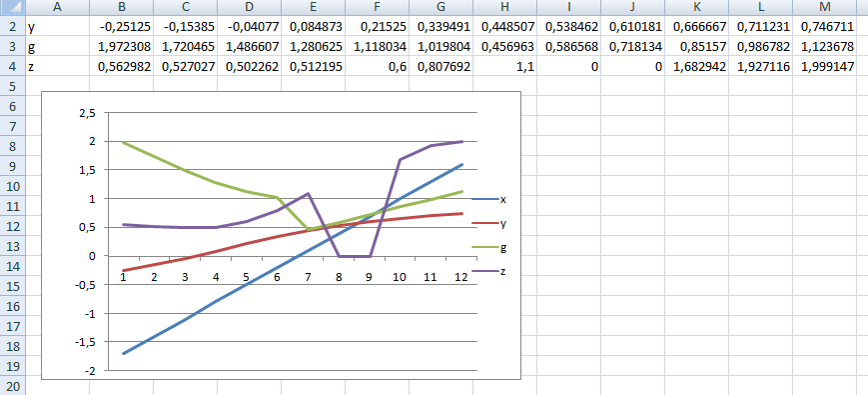Click the select-all corner of the sheet
868x395 pixels.
tap(13, 7)
